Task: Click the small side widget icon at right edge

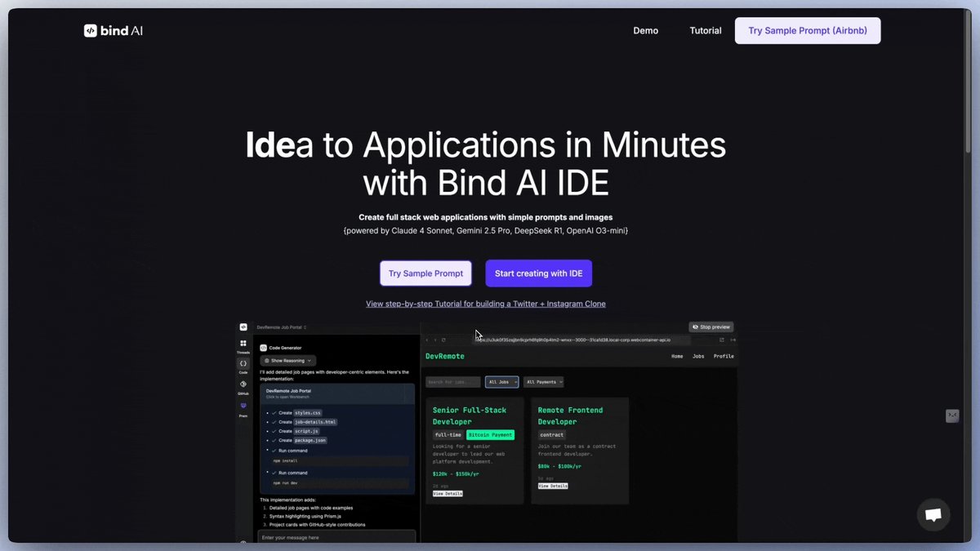Action: click(x=952, y=415)
